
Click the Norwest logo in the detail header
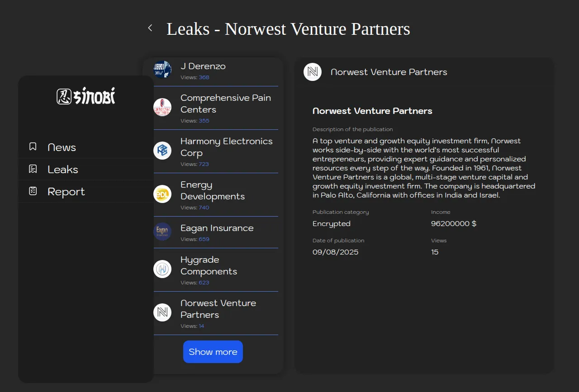(x=313, y=72)
